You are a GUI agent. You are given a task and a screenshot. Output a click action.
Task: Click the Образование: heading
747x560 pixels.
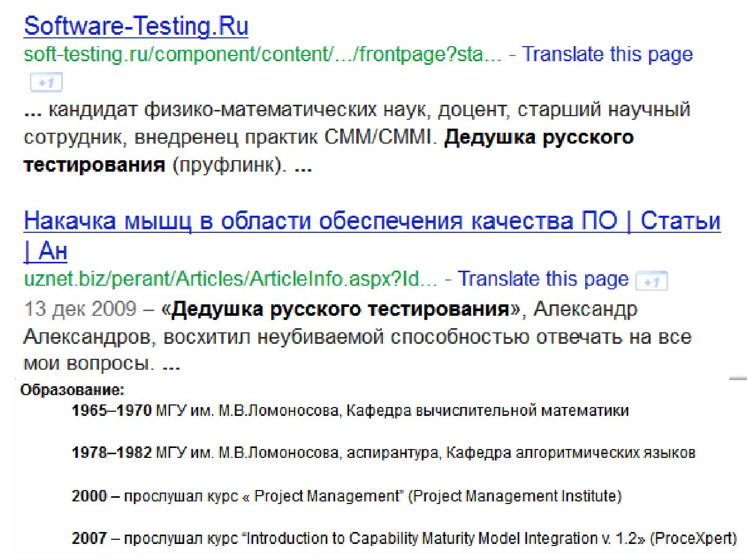(x=73, y=390)
